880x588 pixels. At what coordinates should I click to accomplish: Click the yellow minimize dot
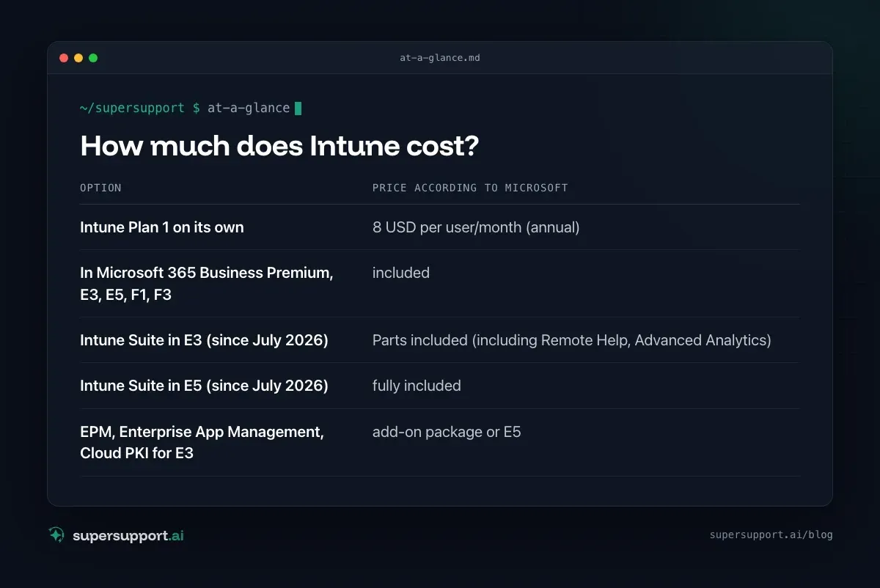pos(78,58)
